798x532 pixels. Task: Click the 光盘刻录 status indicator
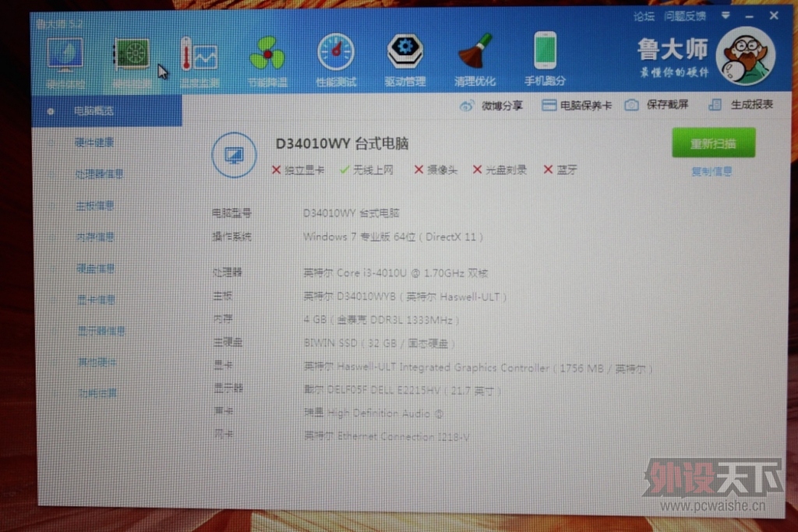500,170
